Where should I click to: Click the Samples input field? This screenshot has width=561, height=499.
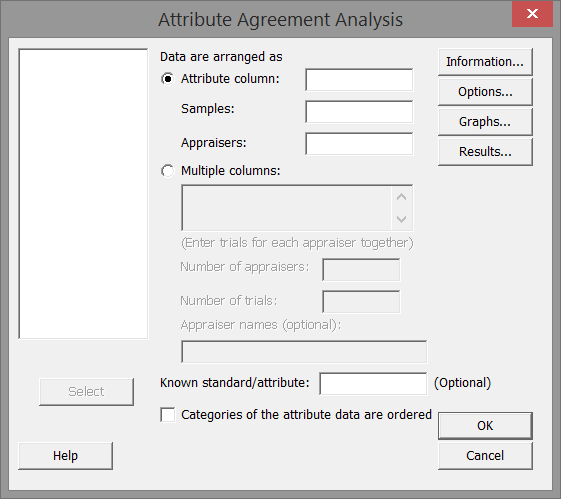point(359,112)
